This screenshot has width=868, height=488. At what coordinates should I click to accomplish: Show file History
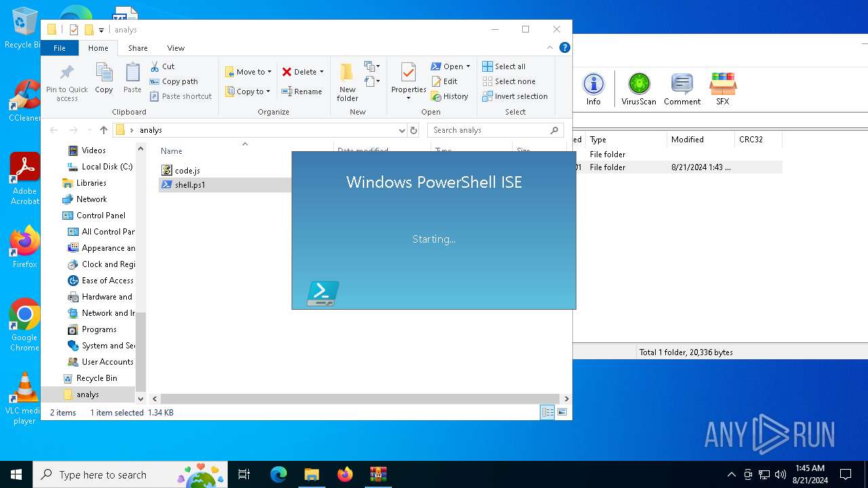[450, 96]
